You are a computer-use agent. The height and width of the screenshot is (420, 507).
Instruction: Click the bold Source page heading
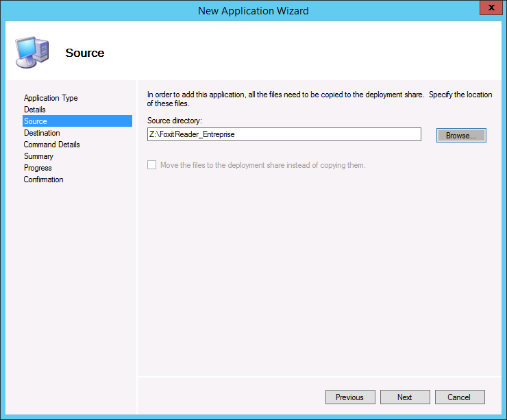pos(85,53)
